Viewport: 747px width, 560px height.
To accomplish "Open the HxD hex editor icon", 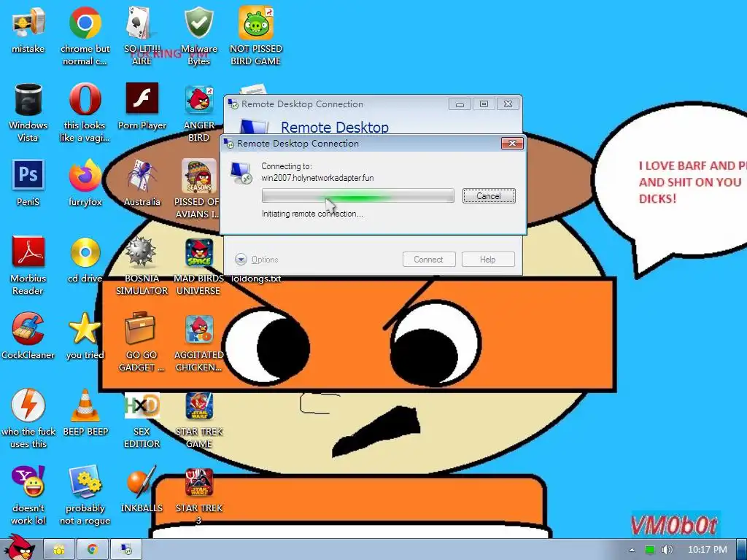I will 142,405.
